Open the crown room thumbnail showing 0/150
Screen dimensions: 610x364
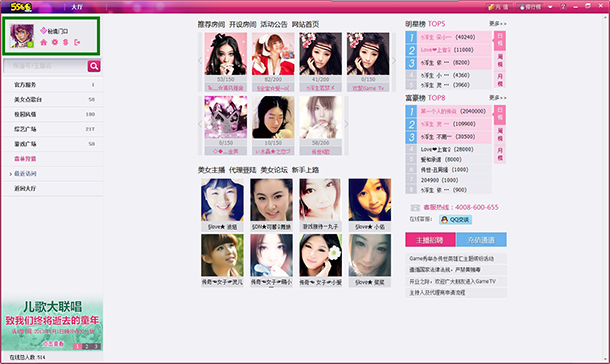click(226, 117)
